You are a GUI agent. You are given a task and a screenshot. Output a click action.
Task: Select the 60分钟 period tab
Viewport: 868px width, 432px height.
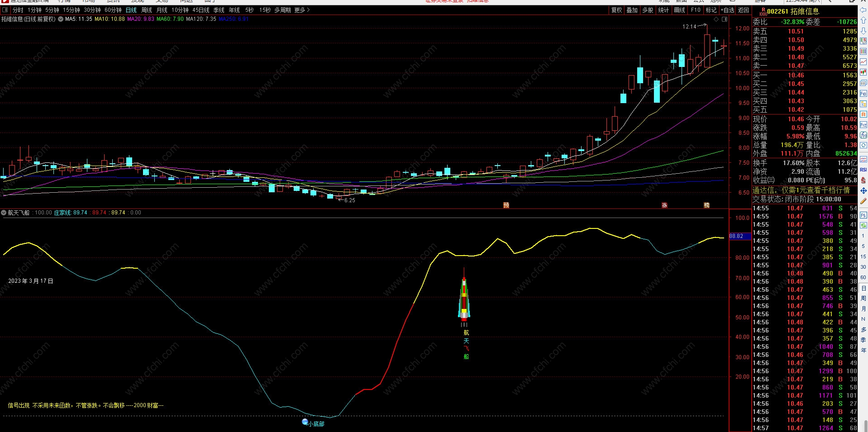113,10
